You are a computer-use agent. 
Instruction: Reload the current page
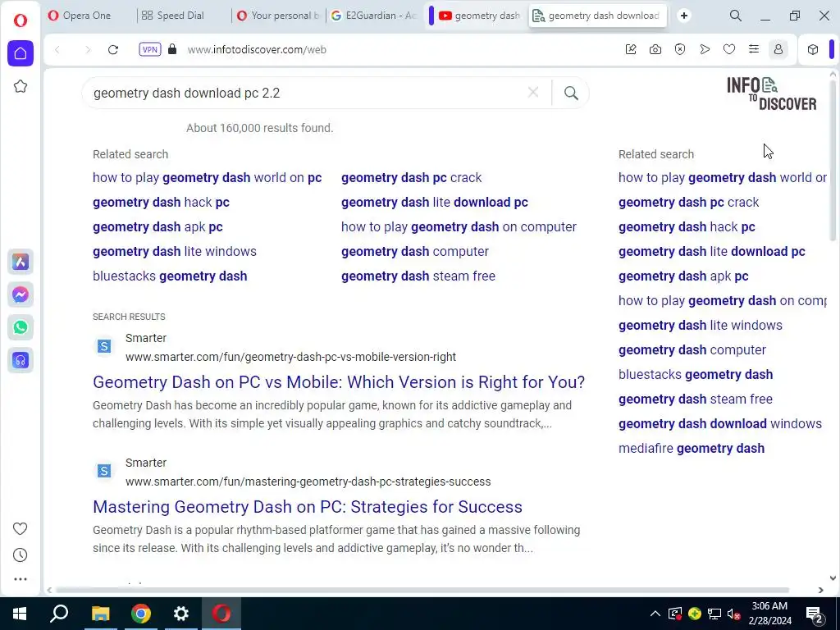[x=113, y=50]
